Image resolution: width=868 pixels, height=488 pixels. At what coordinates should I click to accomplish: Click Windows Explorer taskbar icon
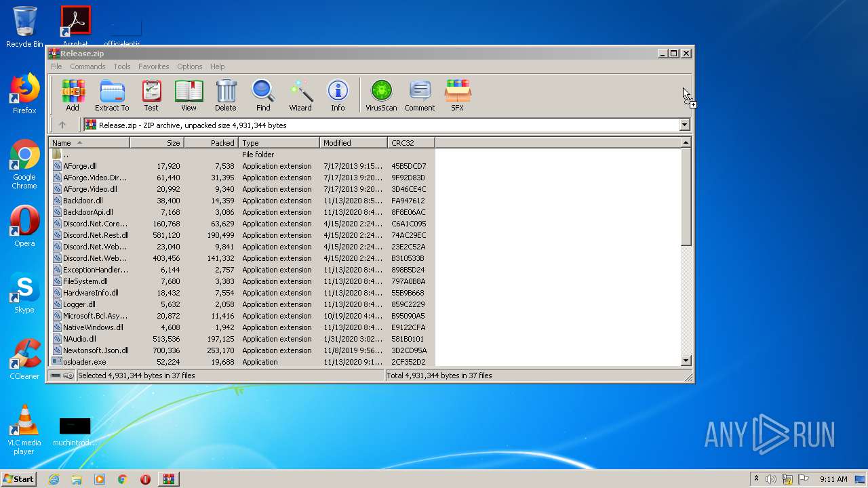pyautogui.click(x=77, y=479)
